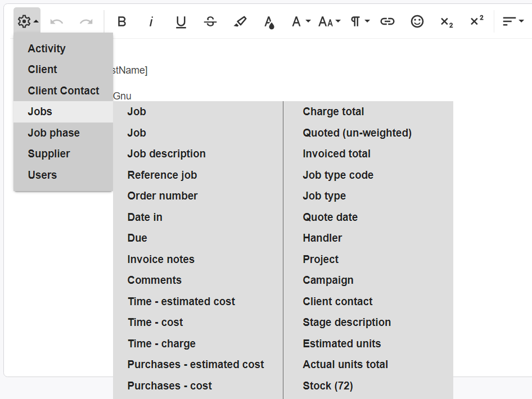
Task: Expand the paragraph format dropdown
Action: point(360,21)
